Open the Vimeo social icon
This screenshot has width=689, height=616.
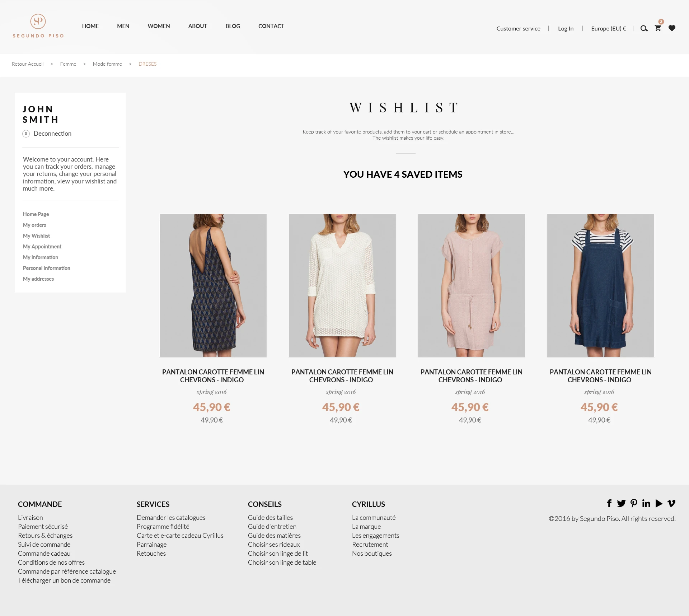[671, 503]
